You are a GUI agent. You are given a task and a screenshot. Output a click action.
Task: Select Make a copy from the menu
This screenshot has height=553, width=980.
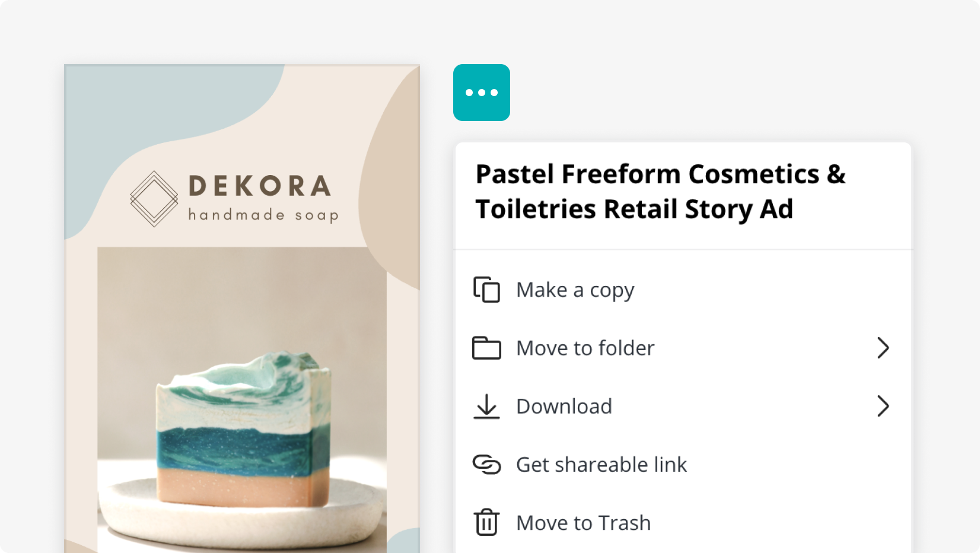(574, 290)
